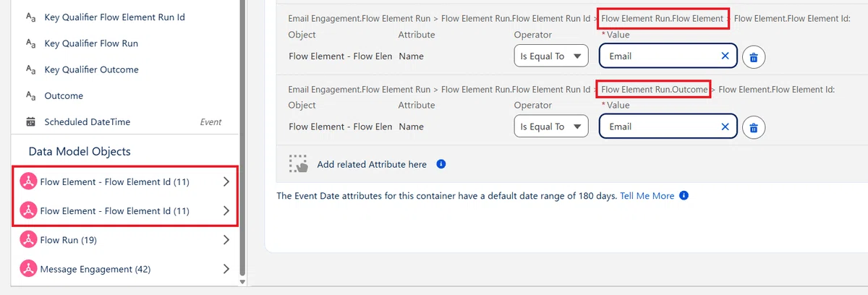Select the Message Engagement object icon
The height and width of the screenshot is (295, 868).
click(28, 269)
